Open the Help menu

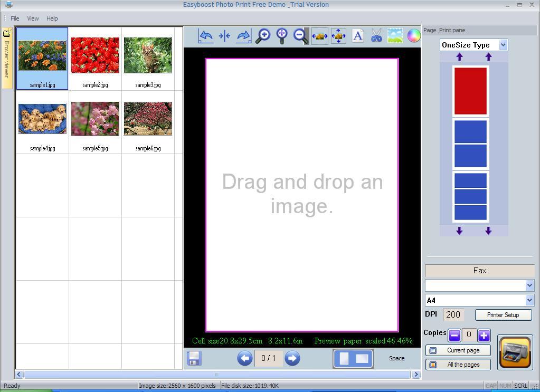52,18
